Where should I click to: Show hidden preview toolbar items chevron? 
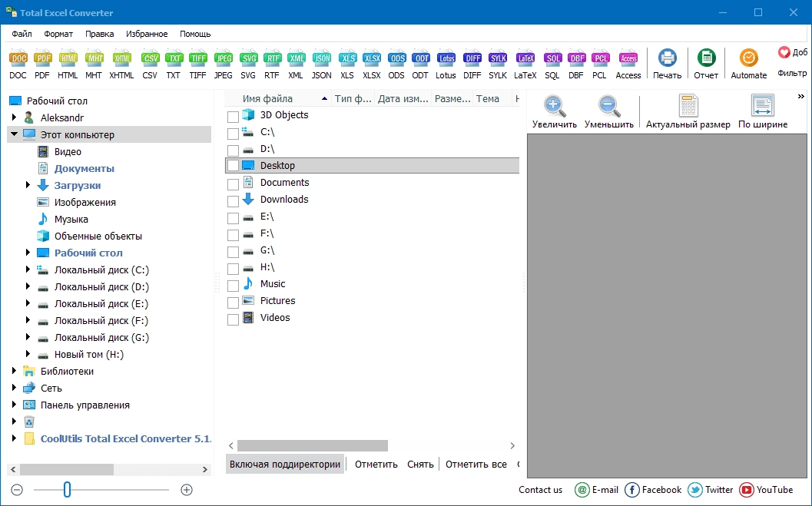click(x=801, y=97)
